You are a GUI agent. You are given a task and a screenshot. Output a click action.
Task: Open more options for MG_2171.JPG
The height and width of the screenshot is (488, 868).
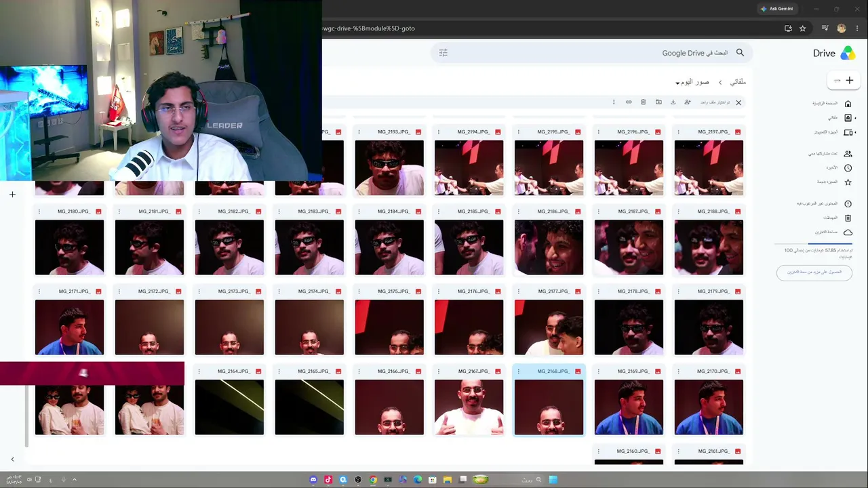pos(39,291)
